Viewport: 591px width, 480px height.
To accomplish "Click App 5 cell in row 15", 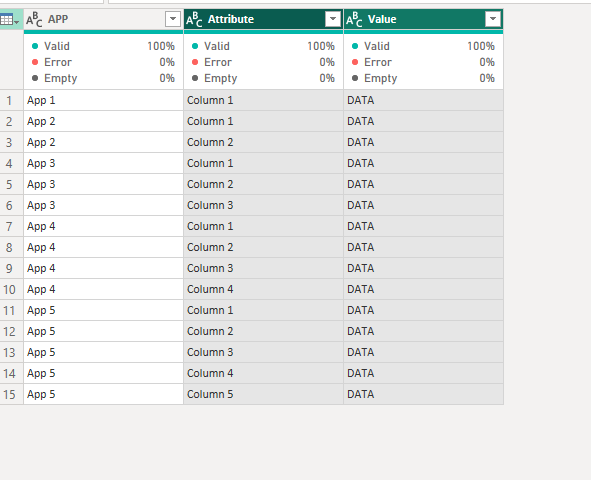I will click(103, 394).
